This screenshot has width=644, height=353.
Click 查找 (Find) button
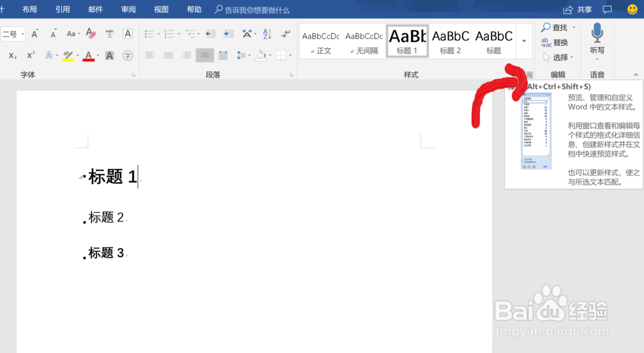click(555, 28)
